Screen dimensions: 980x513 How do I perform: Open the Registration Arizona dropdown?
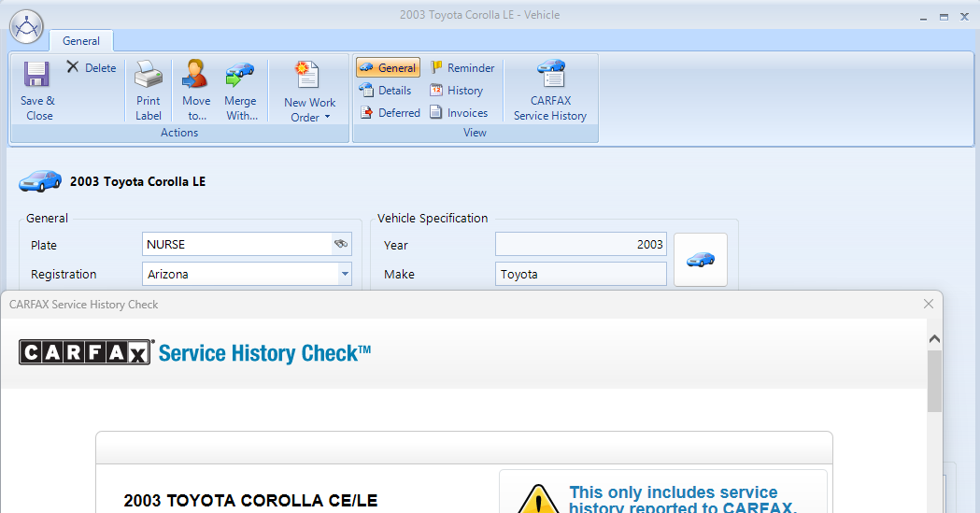point(345,274)
